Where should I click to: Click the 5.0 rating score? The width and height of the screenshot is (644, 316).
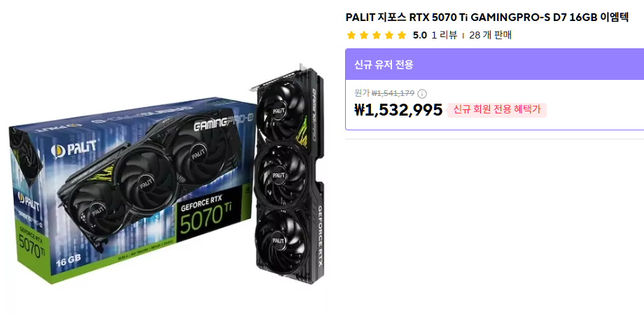tap(420, 35)
